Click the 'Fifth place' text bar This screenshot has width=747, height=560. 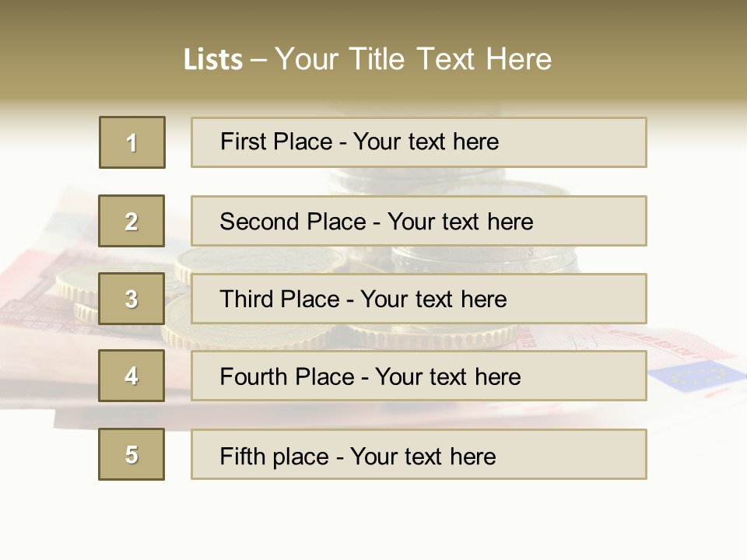pyautogui.click(x=419, y=454)
